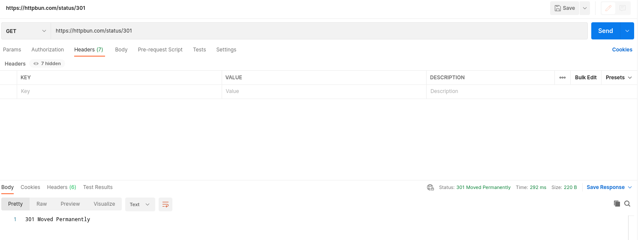644x240 pixels.
Task: Expand the Send button dropdown arrow
Action: tap(627, 31)
